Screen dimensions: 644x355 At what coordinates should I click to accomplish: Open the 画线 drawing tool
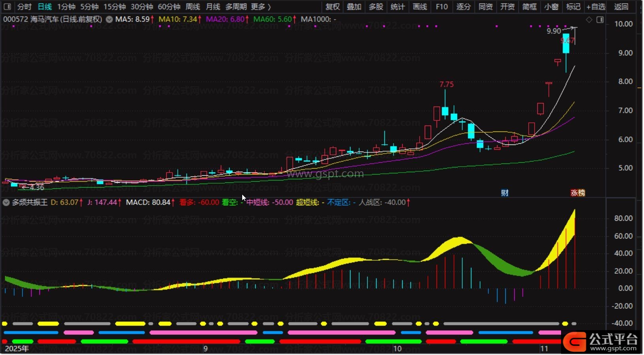click(420, 7)
